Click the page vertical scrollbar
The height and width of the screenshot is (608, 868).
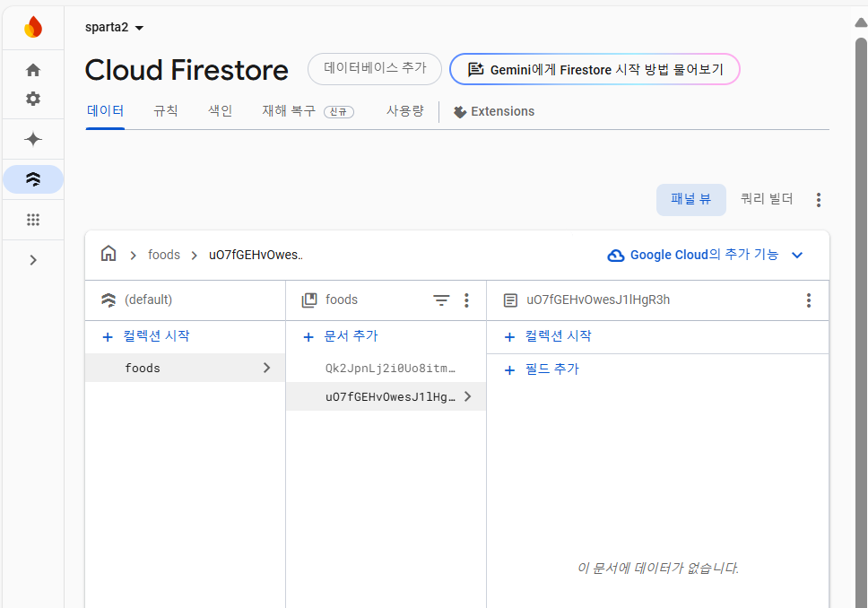point(861,324)
